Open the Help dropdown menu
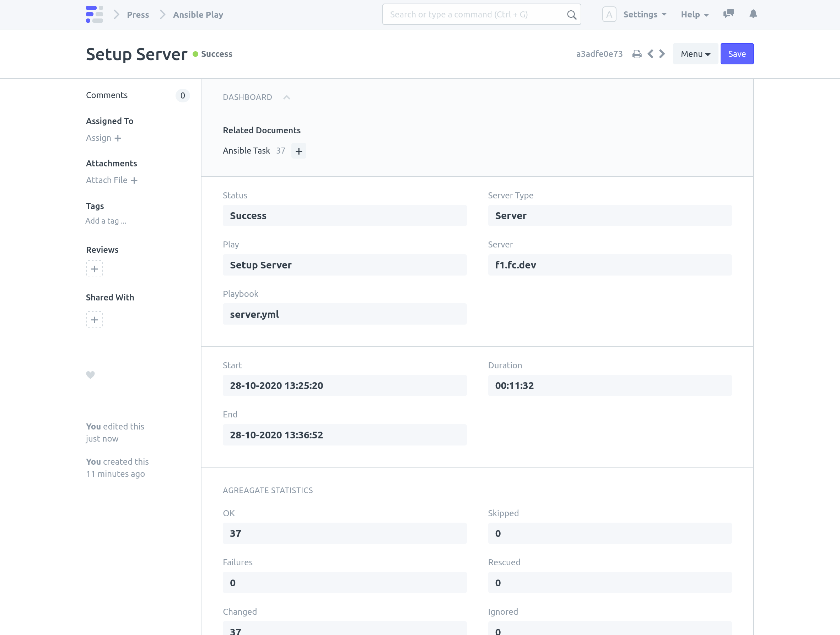 (694, 15)
